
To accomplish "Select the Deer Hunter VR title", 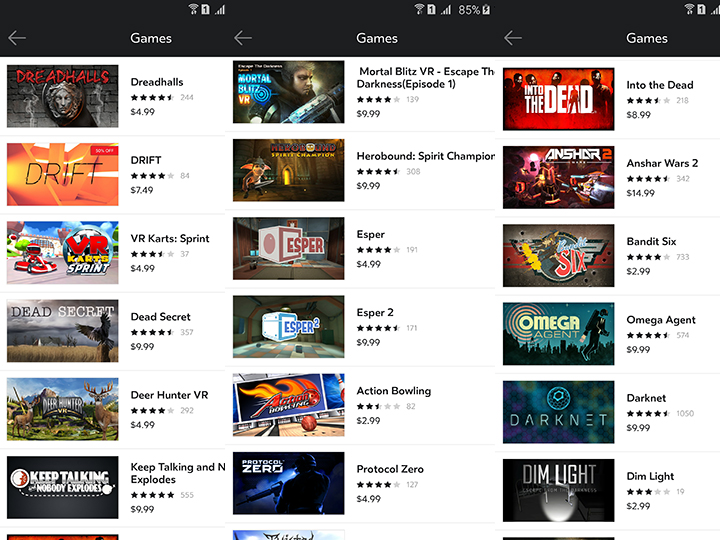I will 169,395.
